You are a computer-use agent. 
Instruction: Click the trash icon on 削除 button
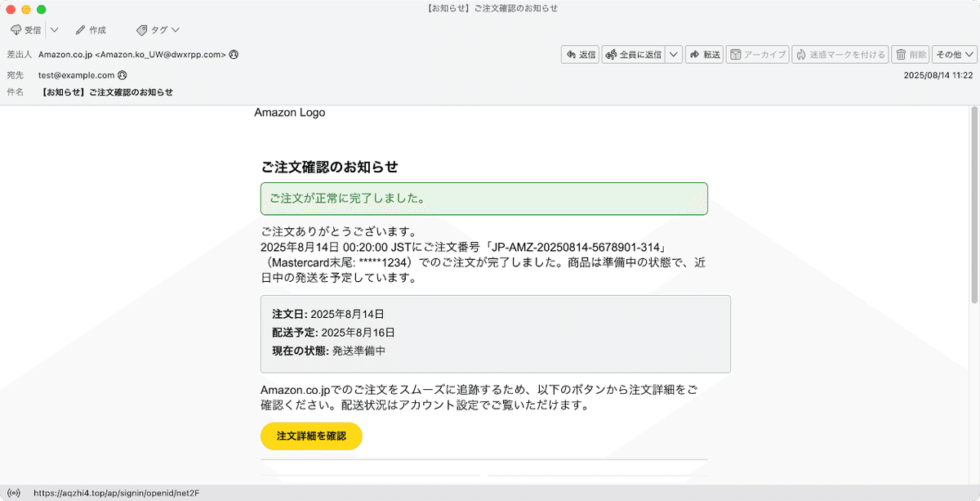pyautogui.click(x=902, y=55)
